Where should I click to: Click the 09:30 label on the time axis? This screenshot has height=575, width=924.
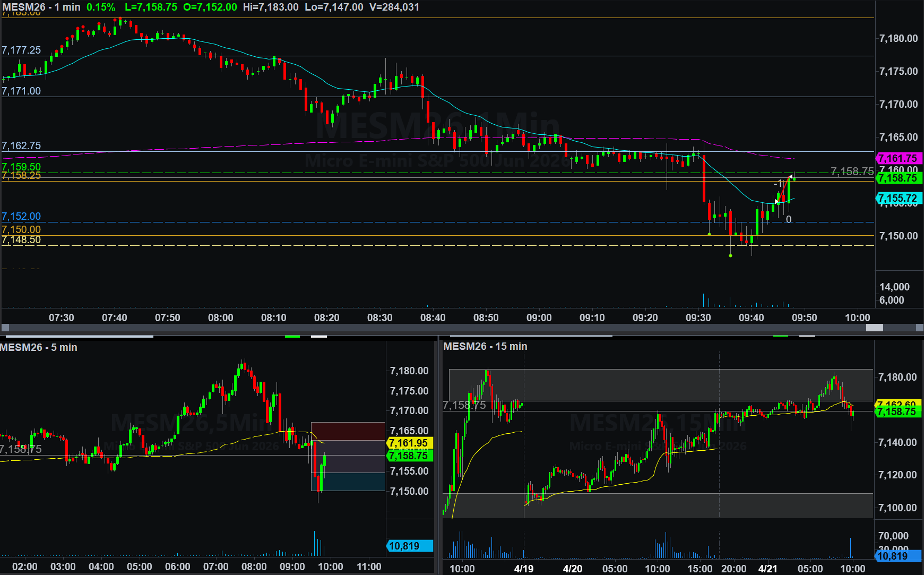coord(698,317)
